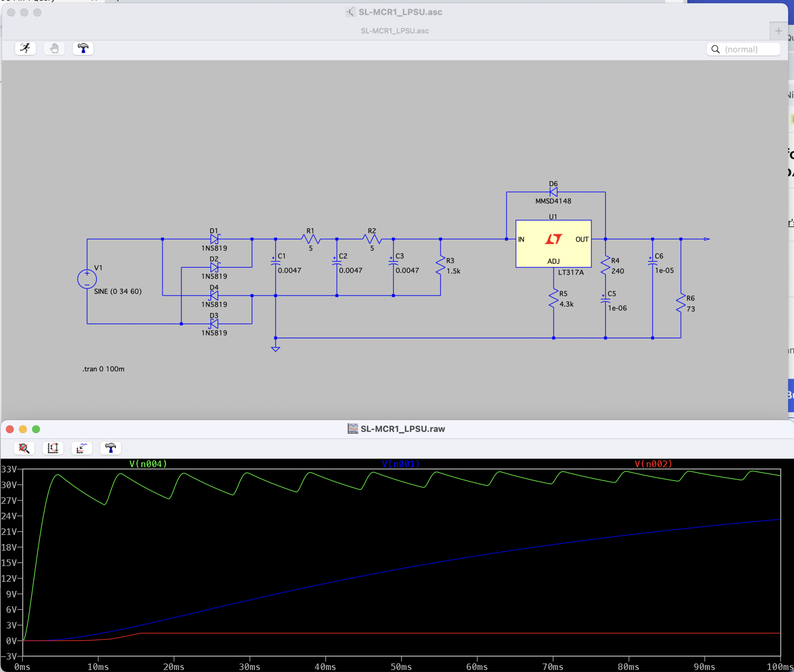Select the D1 Schottky diode symbol
Screen dimensions: 794x672
pyautogui.click(x=214, y=239)
